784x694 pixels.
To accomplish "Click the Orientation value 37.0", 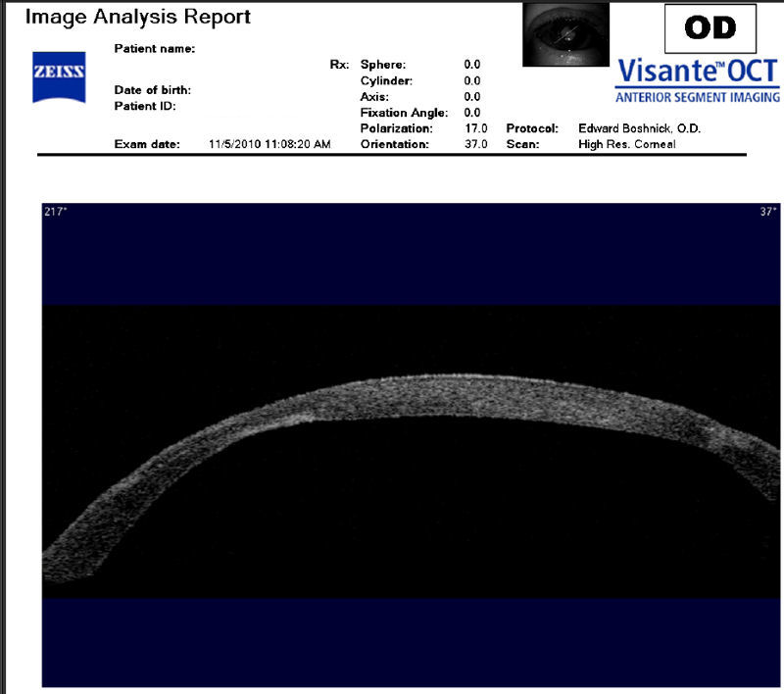I will pyautogui.click(x=475, y=144).
